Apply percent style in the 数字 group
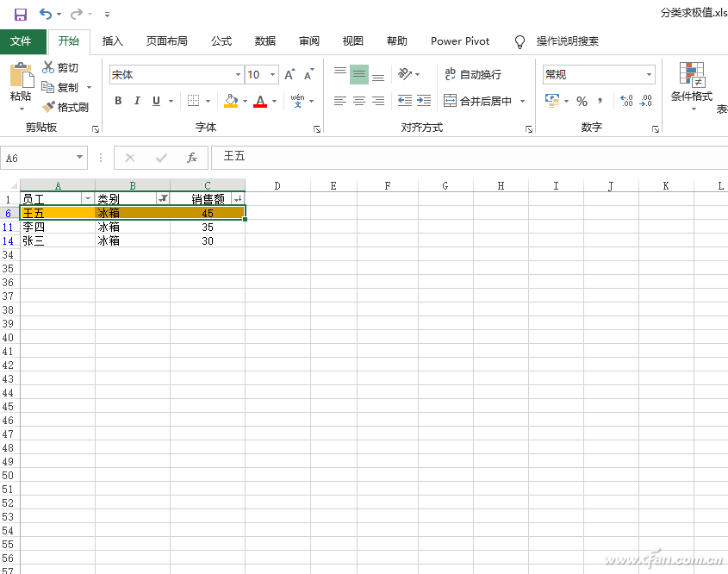The image size is (728, 574). click(x=581, y=102)
